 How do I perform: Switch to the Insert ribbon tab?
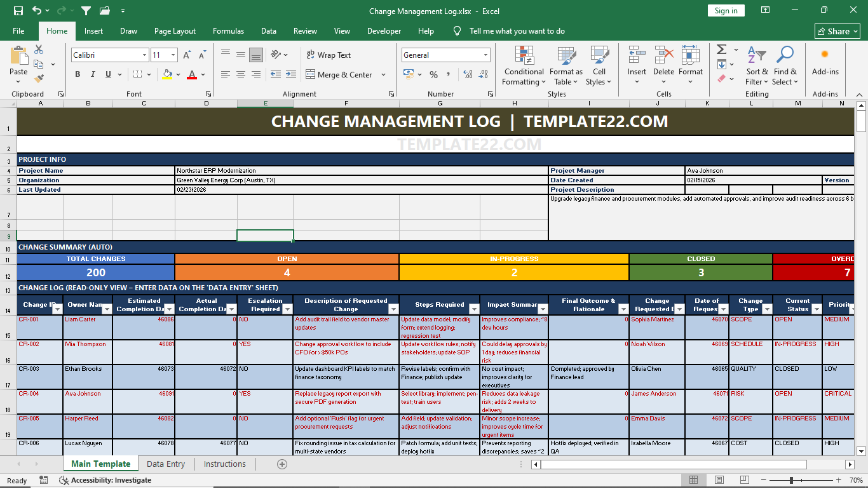93,31
